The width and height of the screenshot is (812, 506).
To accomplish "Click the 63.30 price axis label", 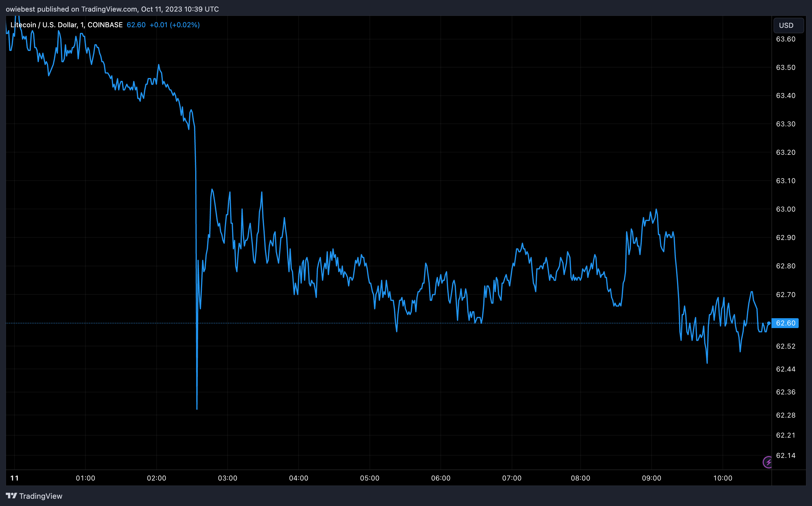I will coord(786,124).
